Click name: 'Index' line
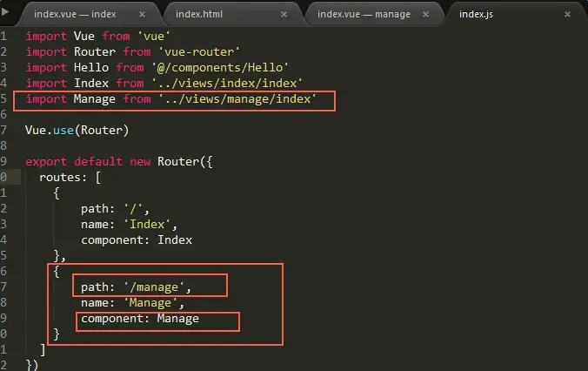588x371 pixels. point(129,225)
